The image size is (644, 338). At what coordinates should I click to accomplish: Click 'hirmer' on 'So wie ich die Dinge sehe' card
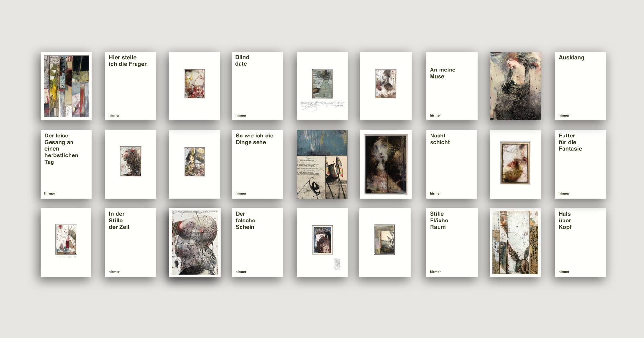pyautogui.click(x=241, y=193)
